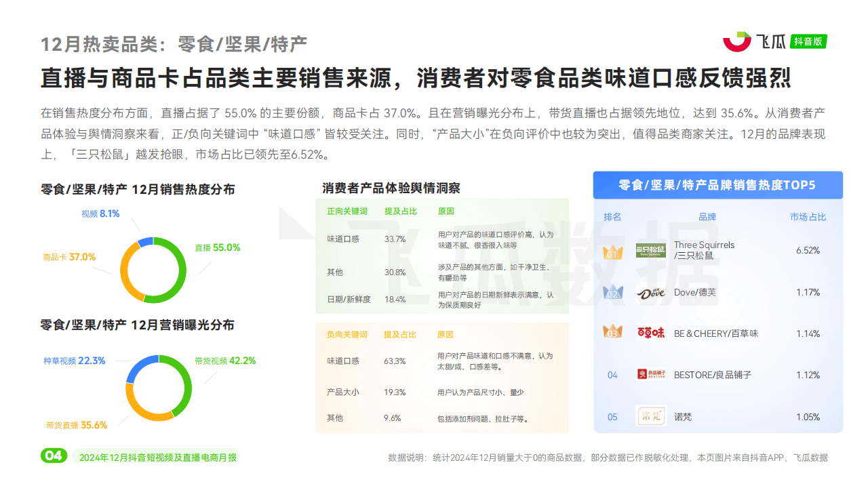Click the BE&CHEERY/百草味 brand name
Screen dimensions: 868x488
[716, 333]
